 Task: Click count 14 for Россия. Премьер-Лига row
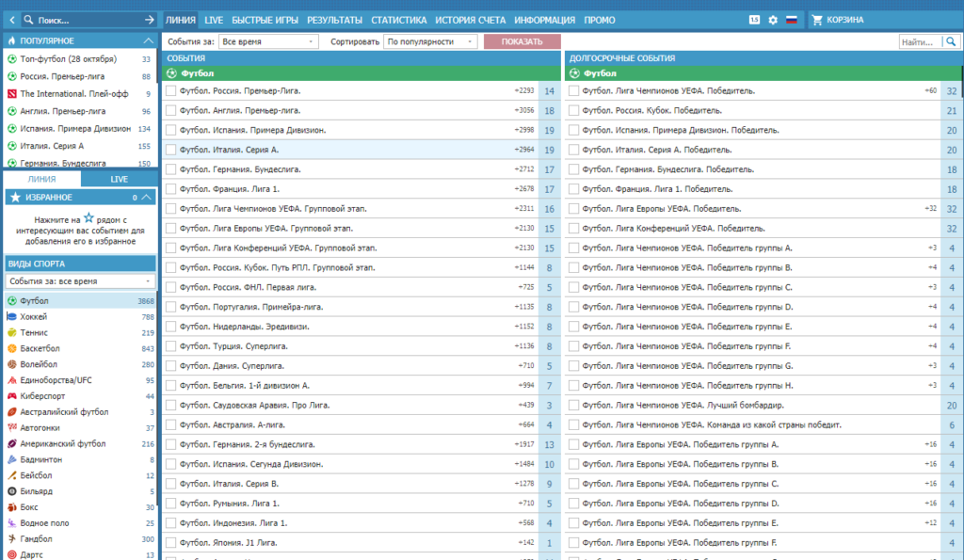(x=550, y=91)
